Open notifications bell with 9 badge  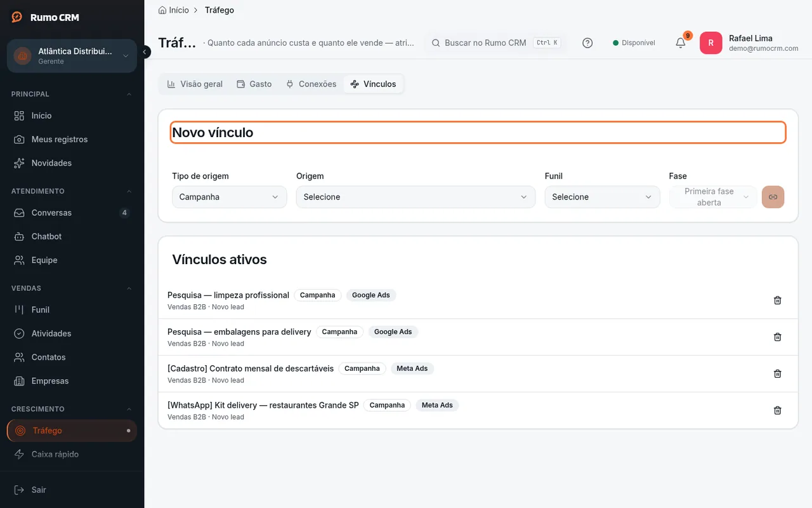(681, 43)
